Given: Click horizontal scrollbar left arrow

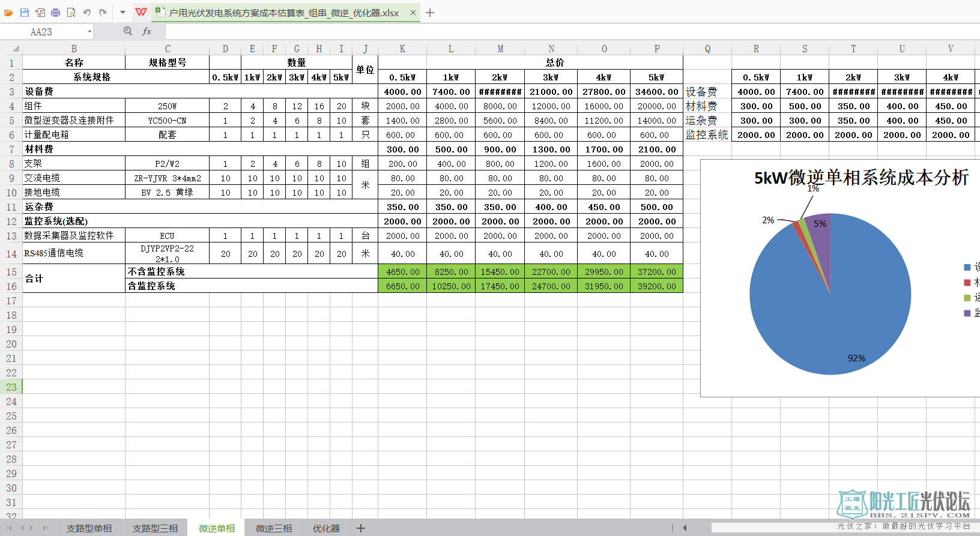Looking at the screenshot, I should click(x=685, y=528).
